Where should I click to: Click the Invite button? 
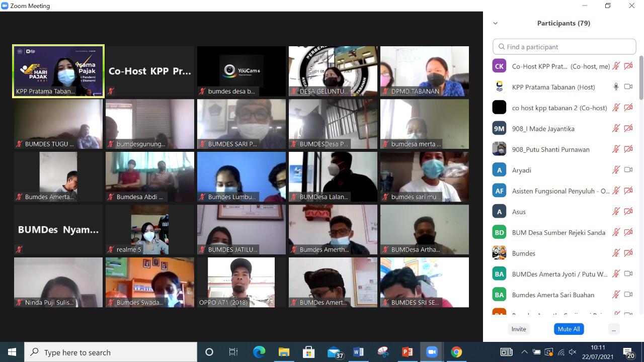pos(519,329)
